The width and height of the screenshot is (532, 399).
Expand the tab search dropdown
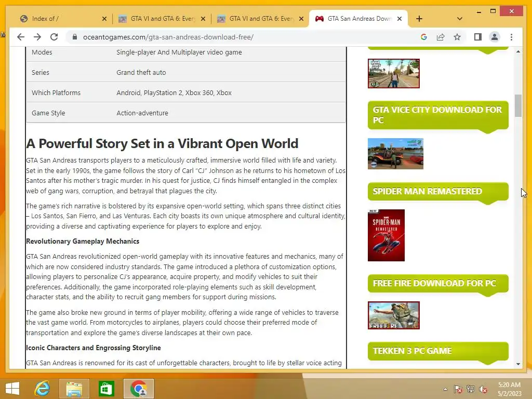tap(459, 19)
